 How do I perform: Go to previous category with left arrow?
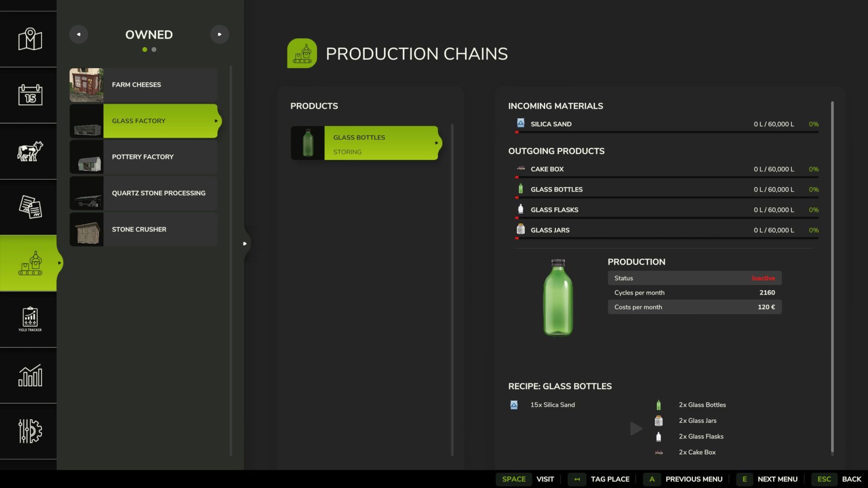point(79,34)
